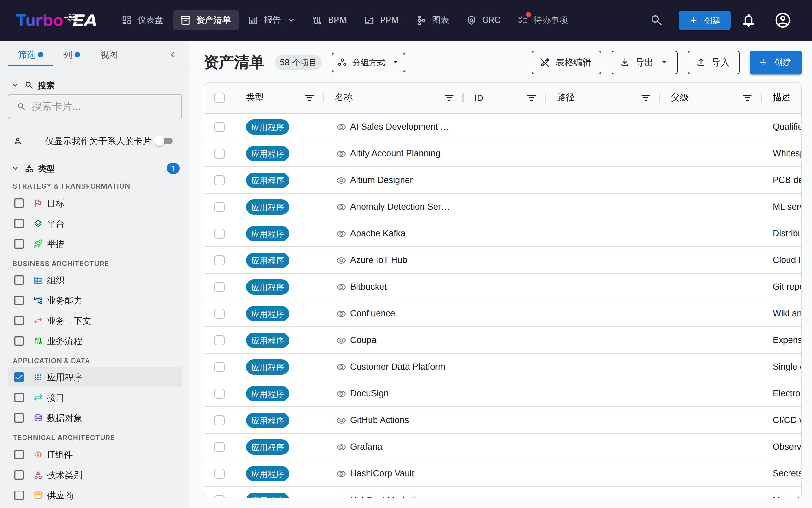Expand the 报告 menu in navigation
The width and height of the screenshot is (812, 508).
tap(272, 20)
